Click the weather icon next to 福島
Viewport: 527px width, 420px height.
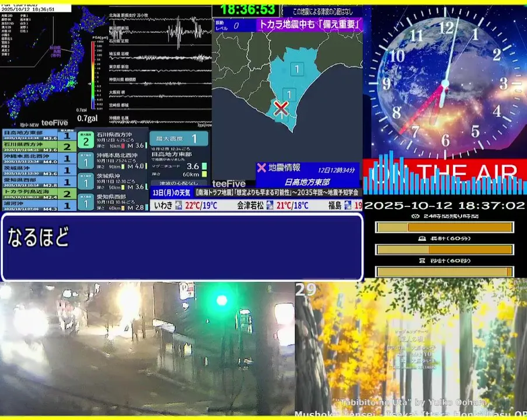point(348,205)
